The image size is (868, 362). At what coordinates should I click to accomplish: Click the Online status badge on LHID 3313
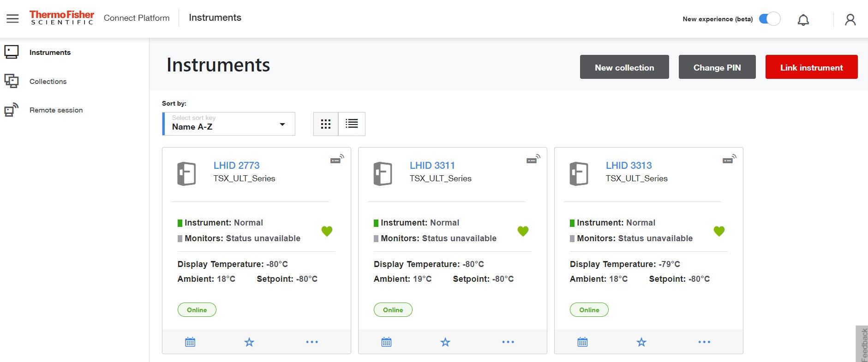589,310
